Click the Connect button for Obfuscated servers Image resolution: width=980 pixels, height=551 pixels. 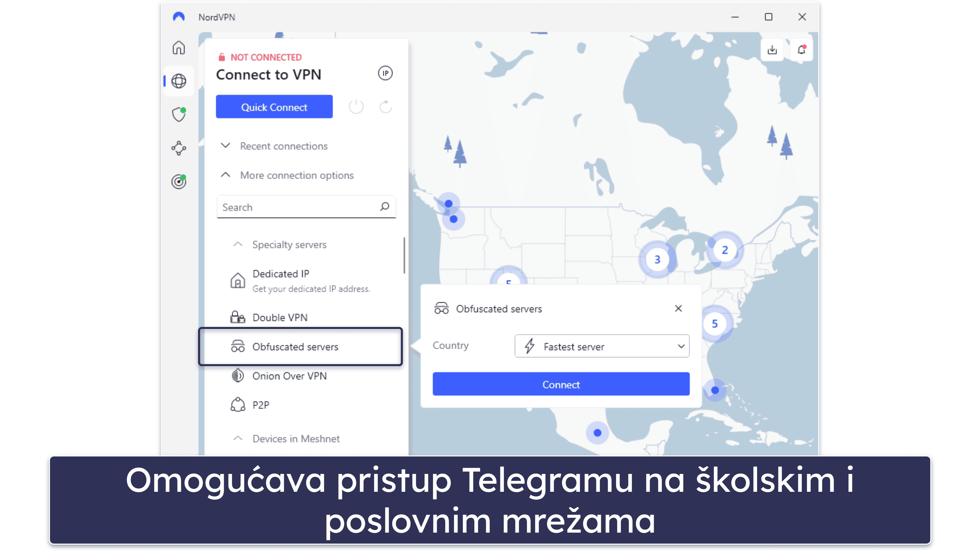click(x=560, y=384)
